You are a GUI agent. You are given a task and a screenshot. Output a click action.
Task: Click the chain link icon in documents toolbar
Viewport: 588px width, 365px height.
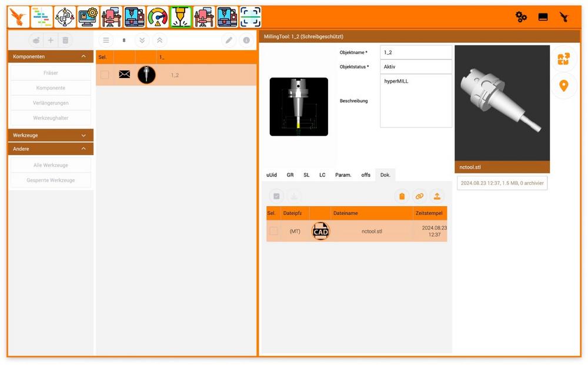click(x=419, y=196)
